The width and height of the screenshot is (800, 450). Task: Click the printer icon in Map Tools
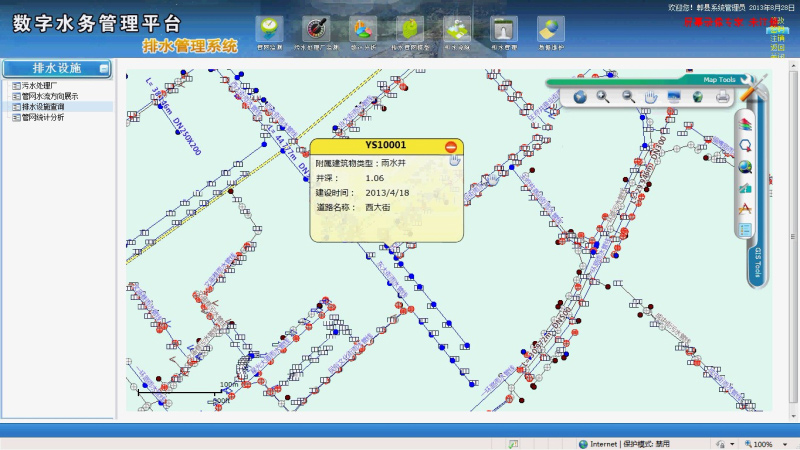tap(721, 97)
